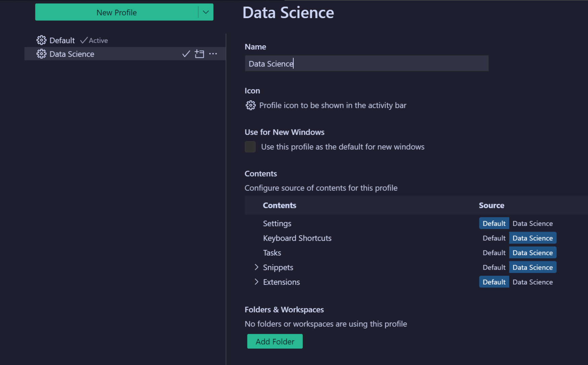Click the profile icon gear under Icon section
This screenshot has width=588, height=365.
point(250,105)
